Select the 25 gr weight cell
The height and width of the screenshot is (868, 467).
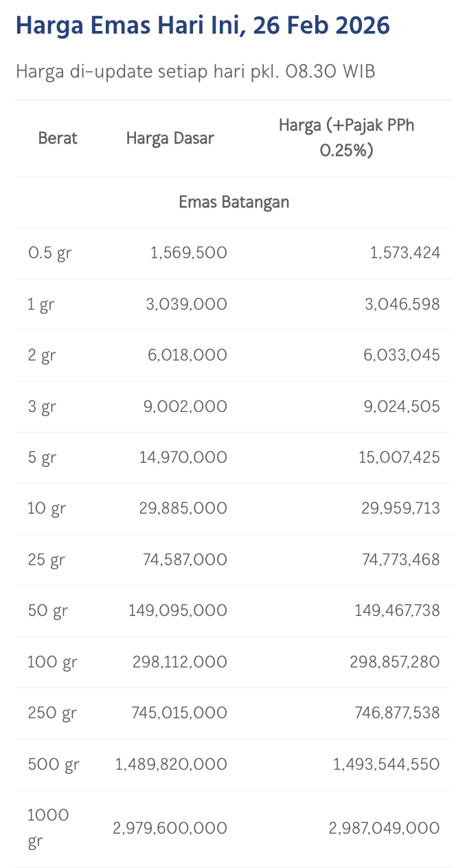pos(46,560)
